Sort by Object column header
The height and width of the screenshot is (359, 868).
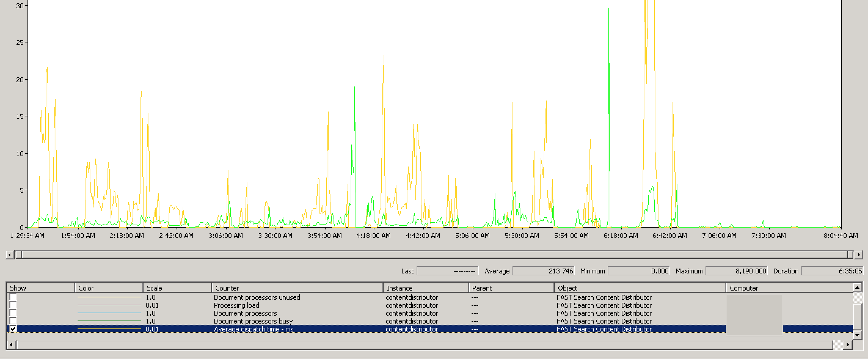click(640, 288)
